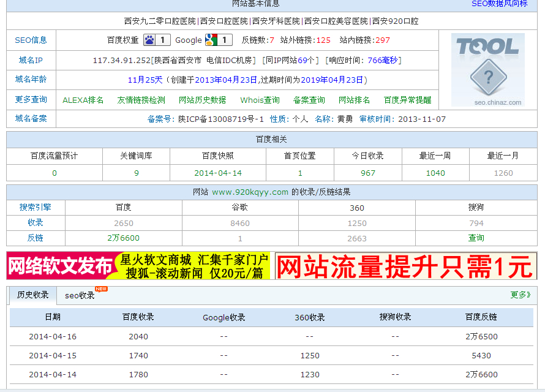545x392 pixels.
Task: Click the Baidu traffic estimate value 0
Action: [55, 173]
